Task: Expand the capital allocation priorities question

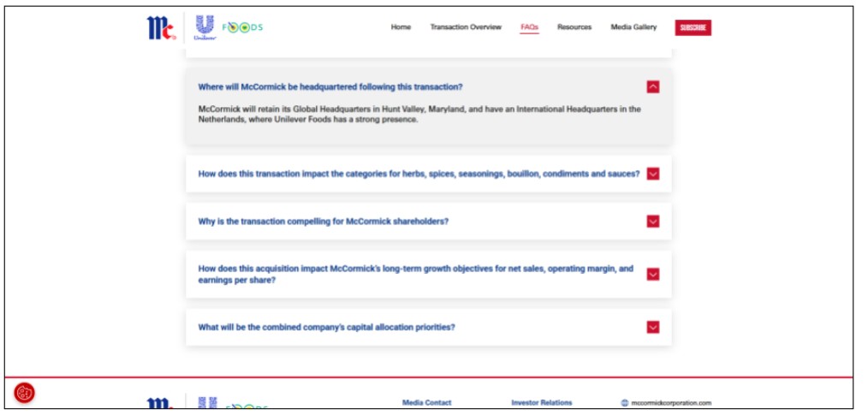Action: (x=653, y=327)
